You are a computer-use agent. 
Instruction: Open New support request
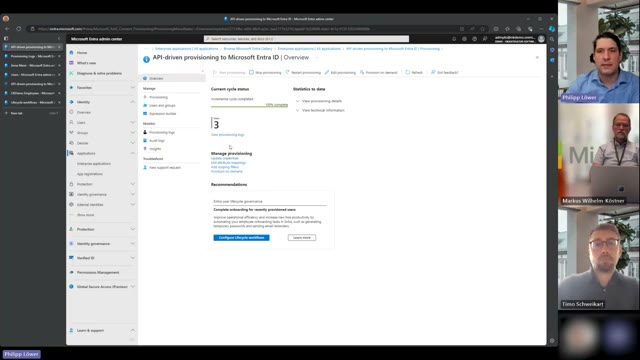[x=164, y=167]
